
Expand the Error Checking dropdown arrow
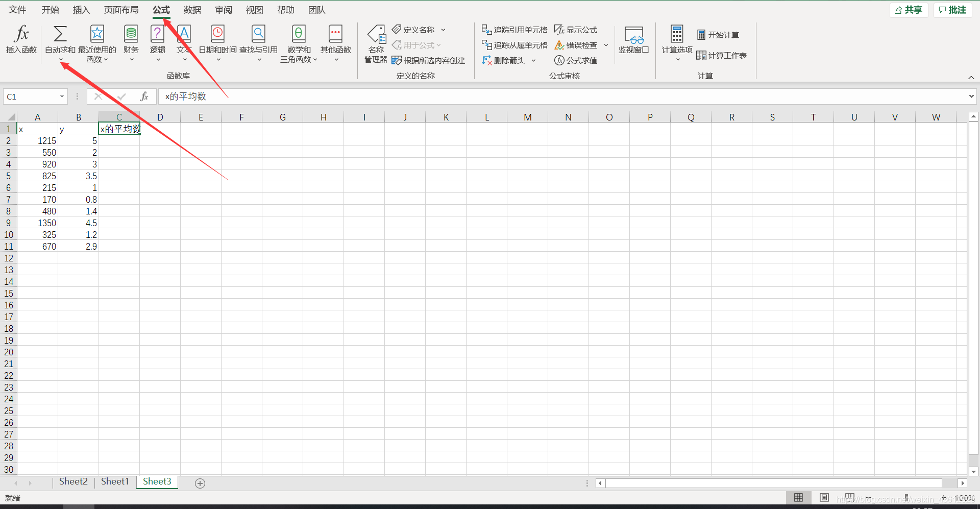click(606, 45)
